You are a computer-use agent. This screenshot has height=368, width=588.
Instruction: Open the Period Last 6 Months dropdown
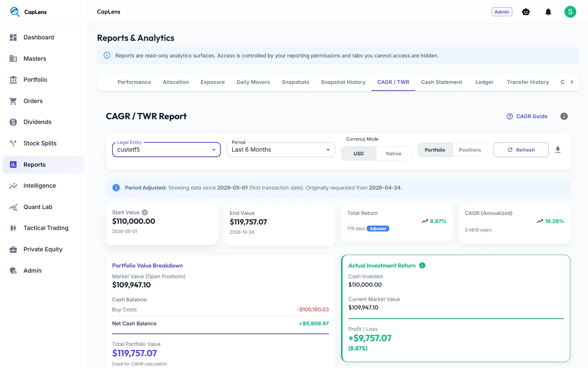281,150
